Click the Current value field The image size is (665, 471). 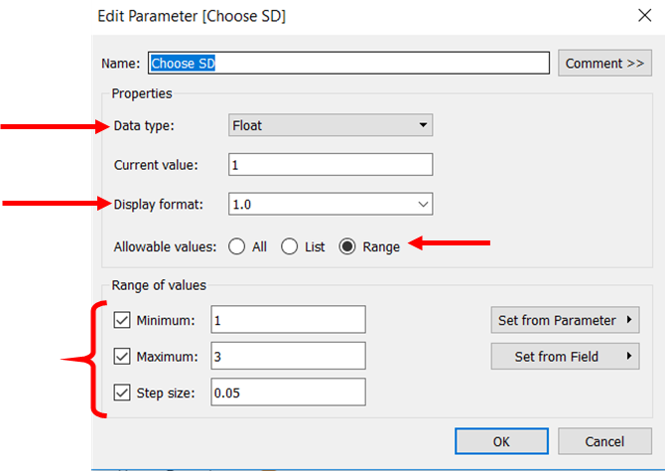[330, 165]
